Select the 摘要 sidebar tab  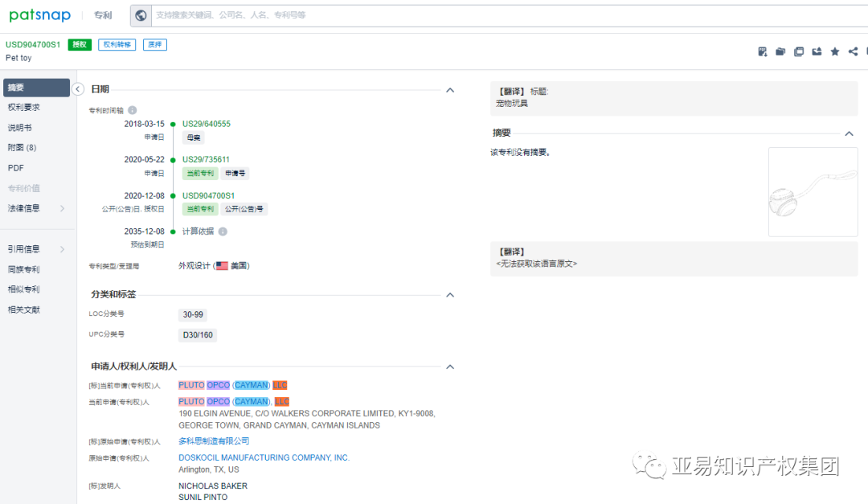[x=36, y=88]
